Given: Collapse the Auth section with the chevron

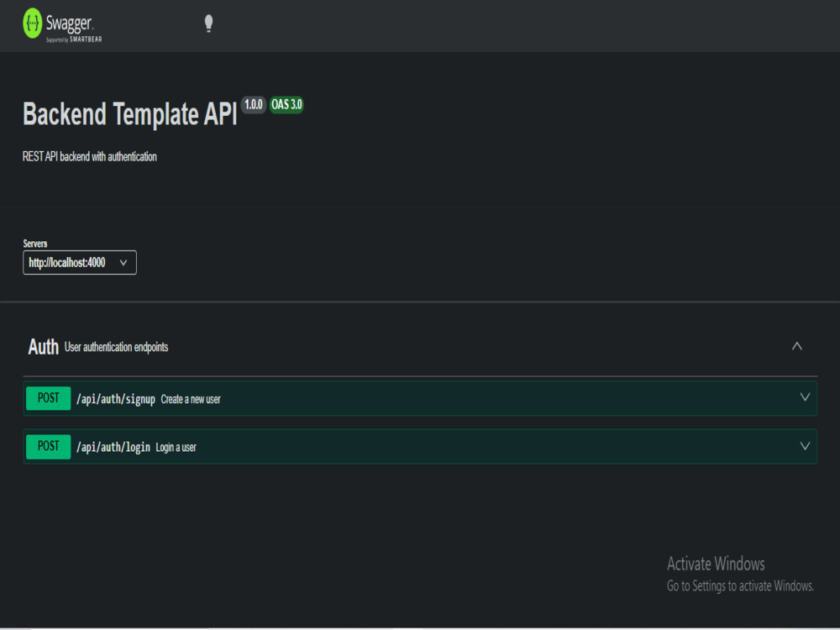Looking at the screenshot, I should click(x=797, y=346).
